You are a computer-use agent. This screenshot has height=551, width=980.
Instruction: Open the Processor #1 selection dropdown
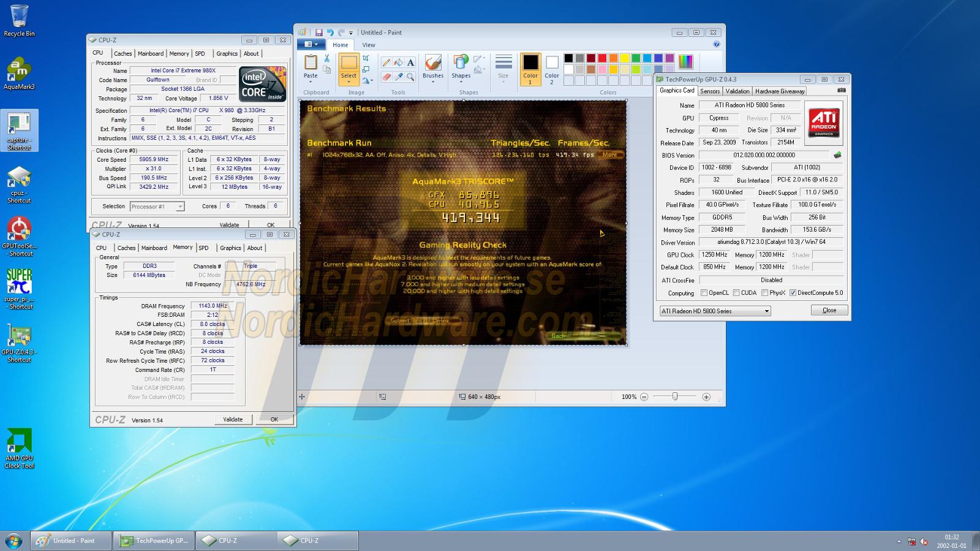(x=157, y=207)
